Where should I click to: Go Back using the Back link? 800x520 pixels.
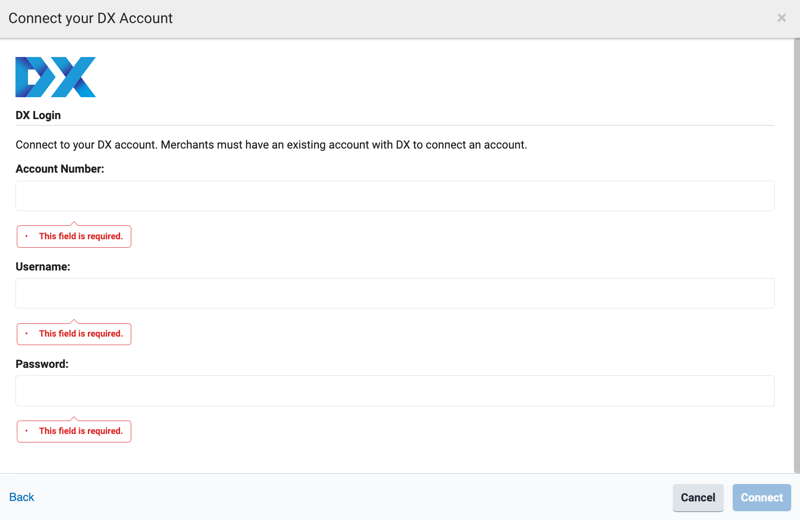(21, 497)
